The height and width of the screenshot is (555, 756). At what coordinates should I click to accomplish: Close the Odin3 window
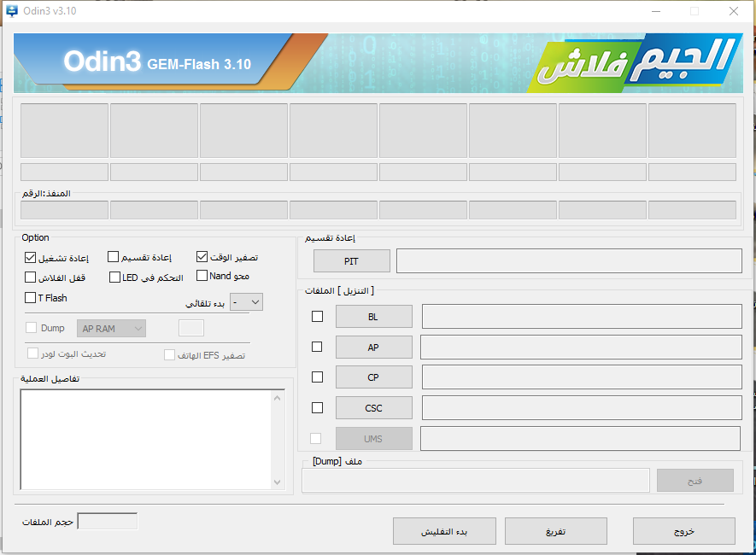pos(734,11)
